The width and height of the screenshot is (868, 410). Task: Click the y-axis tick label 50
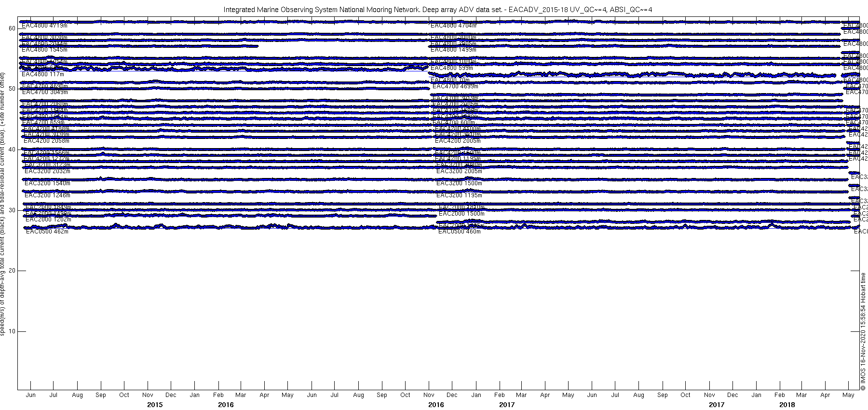click(x=12, y=89)
